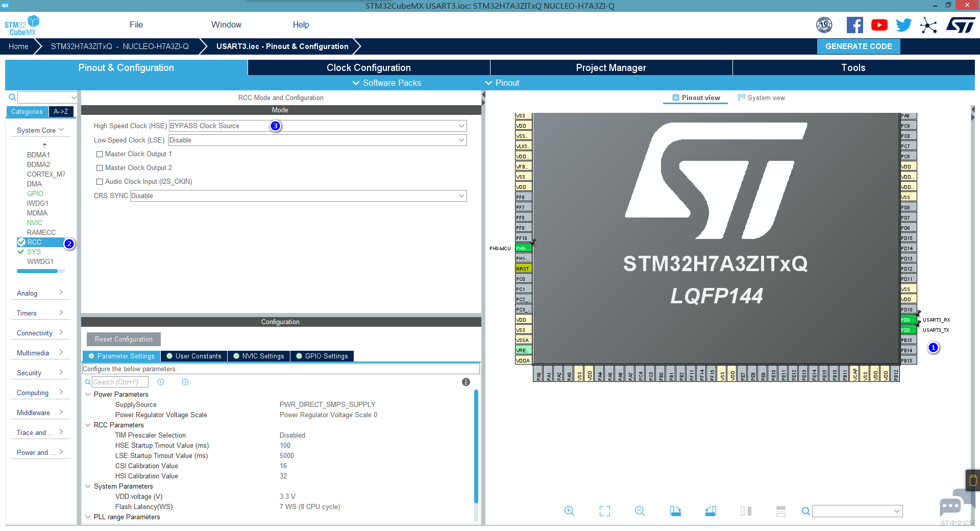Go to next parameter search result
The image size is (980, 531).
pos(185,382)
